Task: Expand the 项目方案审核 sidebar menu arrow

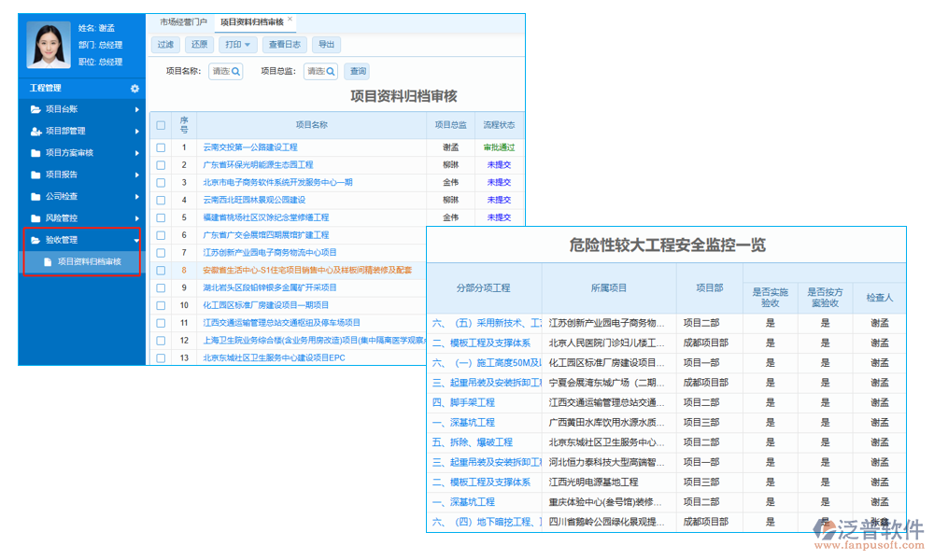Action: 136,153
